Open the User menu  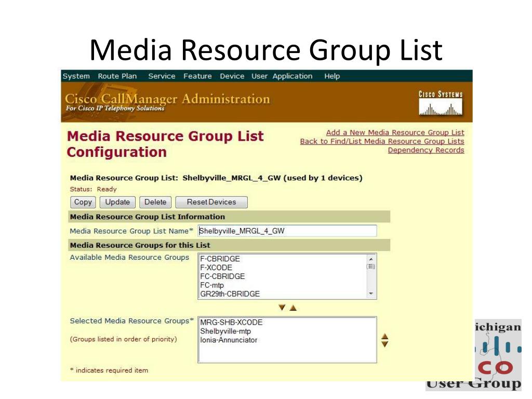pos(260,76)
